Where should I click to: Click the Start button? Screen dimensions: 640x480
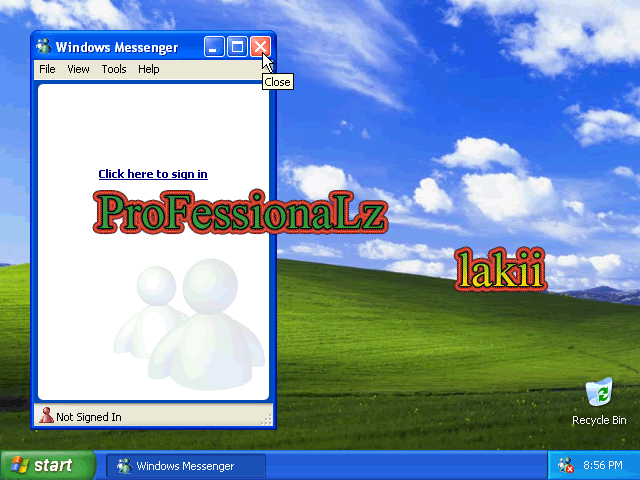(x=48, y=465)
